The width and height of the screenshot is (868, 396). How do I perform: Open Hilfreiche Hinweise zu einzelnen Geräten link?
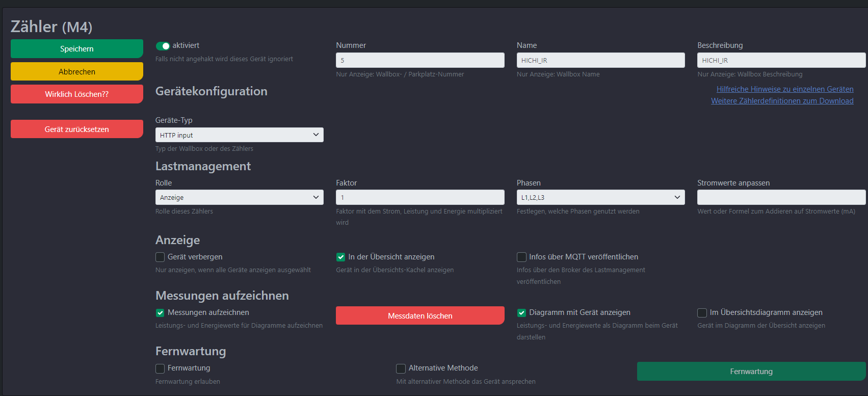click(x=785, y=89)
